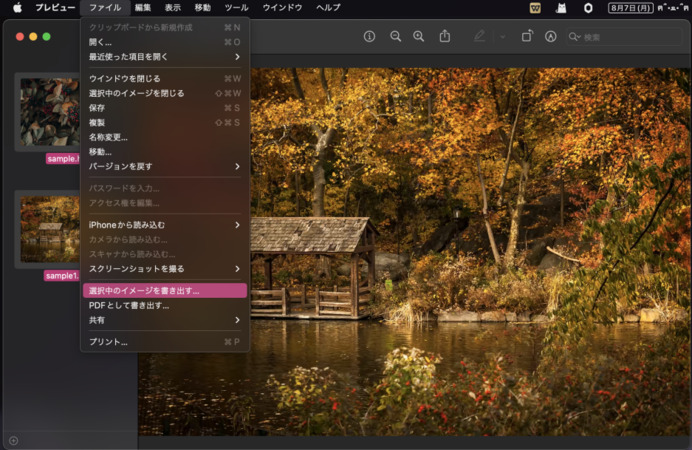Expand the スクリーンショットを撮る submenu
Viewport: 692px width, 450px height.
pyautogui.click(x=164, y=269)
